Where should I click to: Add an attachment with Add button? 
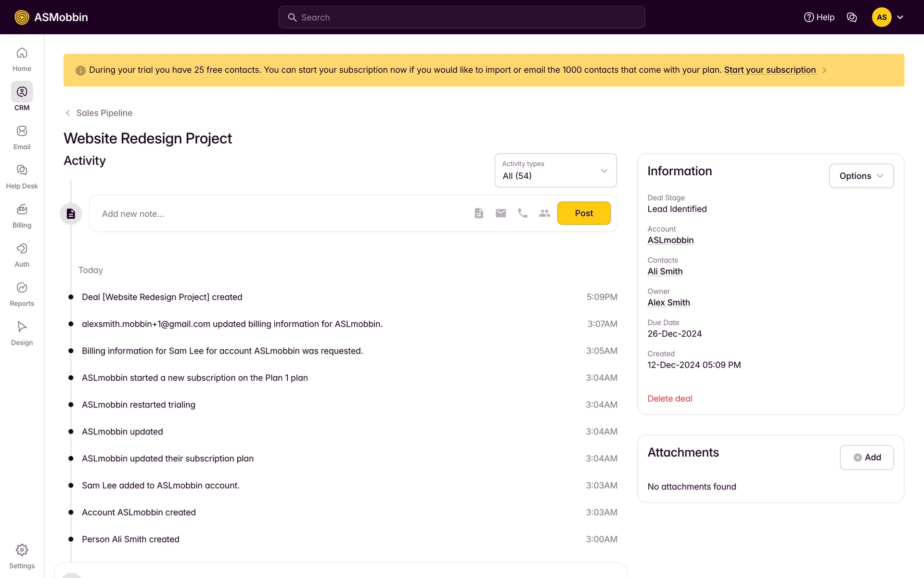point(867,457)
